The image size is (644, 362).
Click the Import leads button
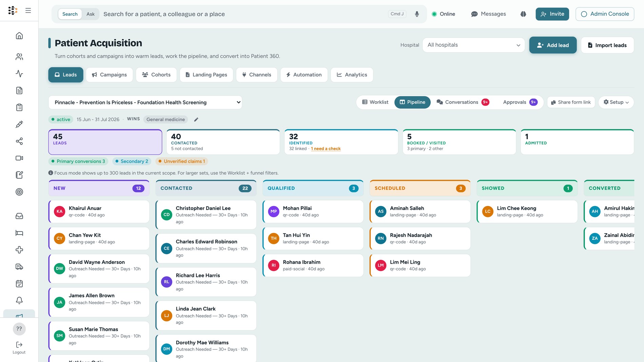(x=607, y=45)
